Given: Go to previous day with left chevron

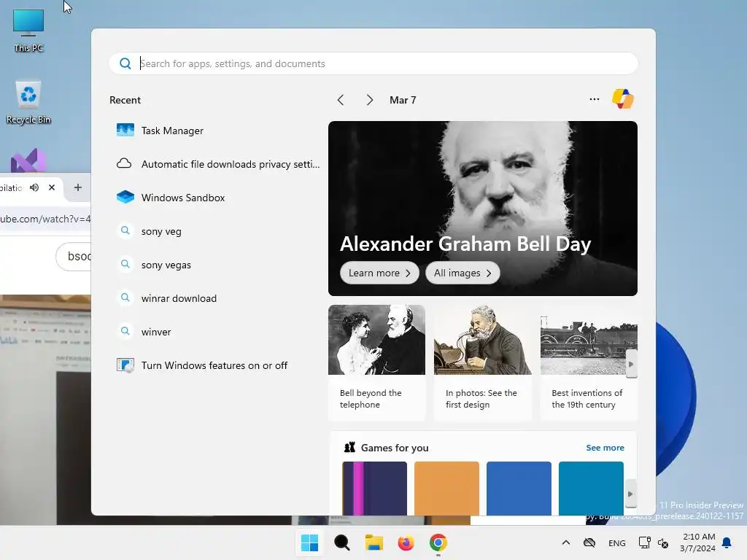Looking at the screenshot, I should pyautogui.click(x=341, y=100).
